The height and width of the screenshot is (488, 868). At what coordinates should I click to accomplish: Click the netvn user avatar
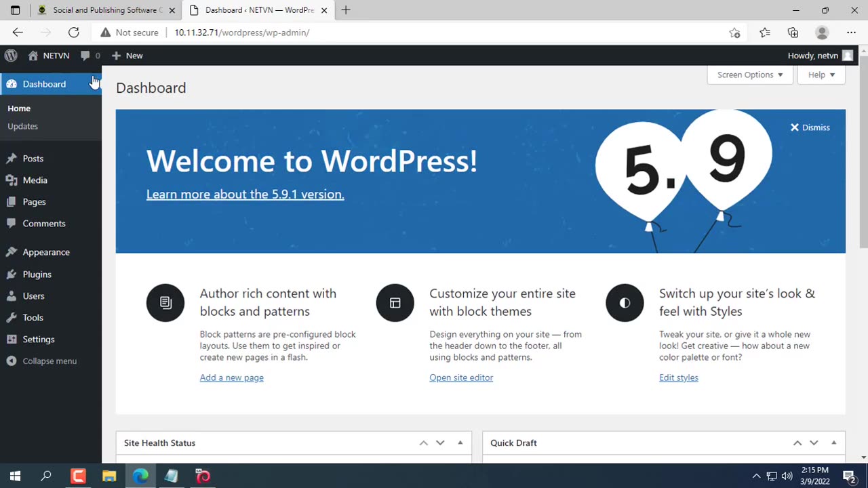point(848,56)
